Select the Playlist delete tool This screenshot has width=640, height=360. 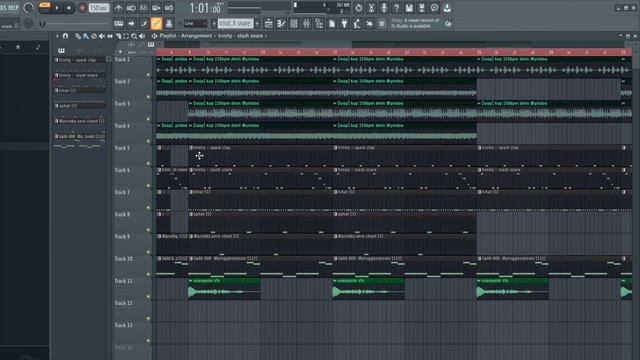click(x=94, y=36)
